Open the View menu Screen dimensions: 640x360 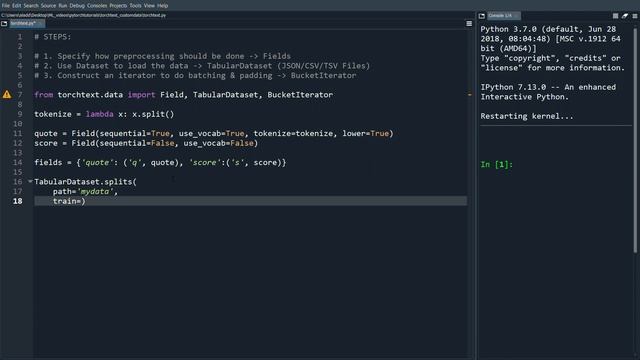click(149, 6)
